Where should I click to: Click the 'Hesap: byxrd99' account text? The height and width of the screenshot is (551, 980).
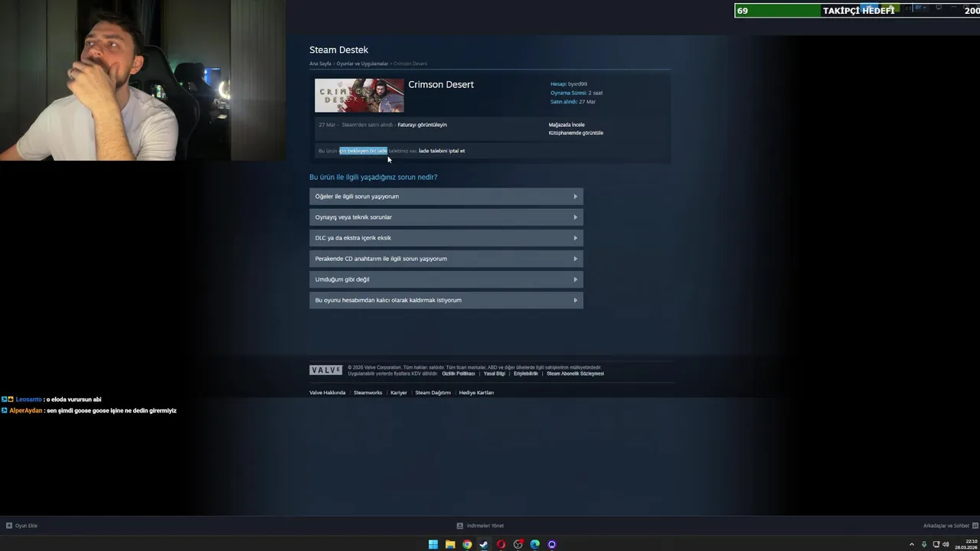point(569,84)
